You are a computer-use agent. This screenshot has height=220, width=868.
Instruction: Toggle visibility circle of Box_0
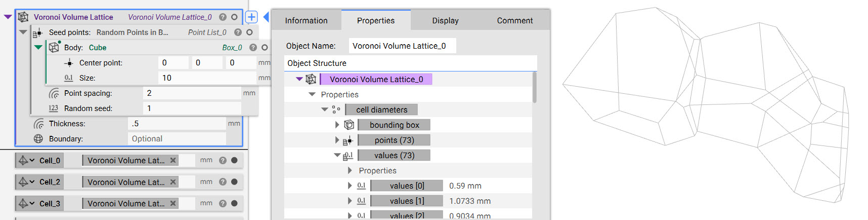coord(265,47)
